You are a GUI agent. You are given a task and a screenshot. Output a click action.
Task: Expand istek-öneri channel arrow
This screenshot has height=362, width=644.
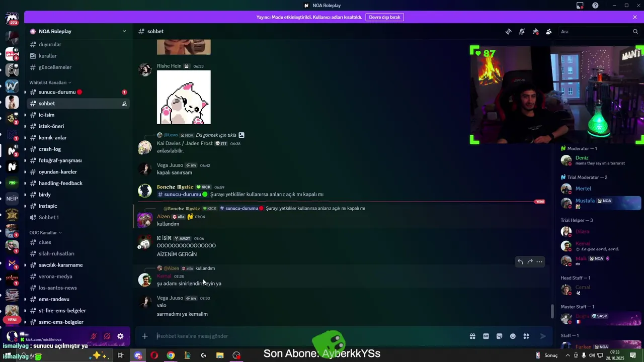(25, 126)
